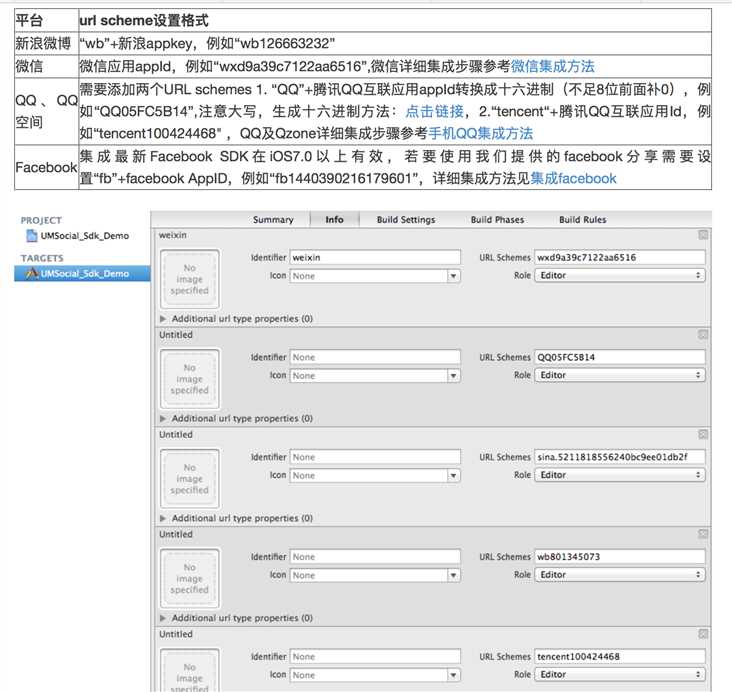732x692 pixels.
Task: Remove the wb801345073 URL type via corner icon
Action: (x=703, y=534)
